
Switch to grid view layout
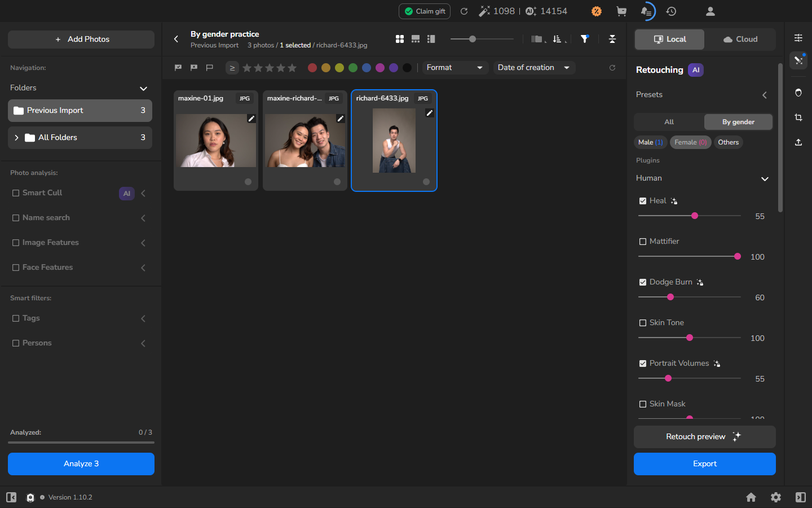400,39
